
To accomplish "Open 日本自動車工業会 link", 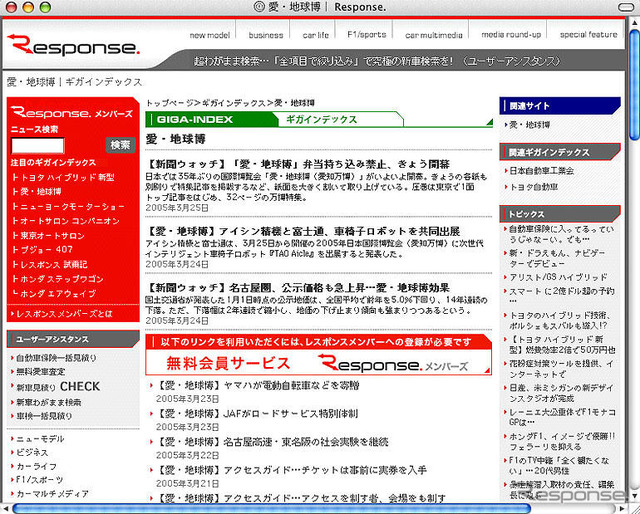I will [x=541, y=171].
